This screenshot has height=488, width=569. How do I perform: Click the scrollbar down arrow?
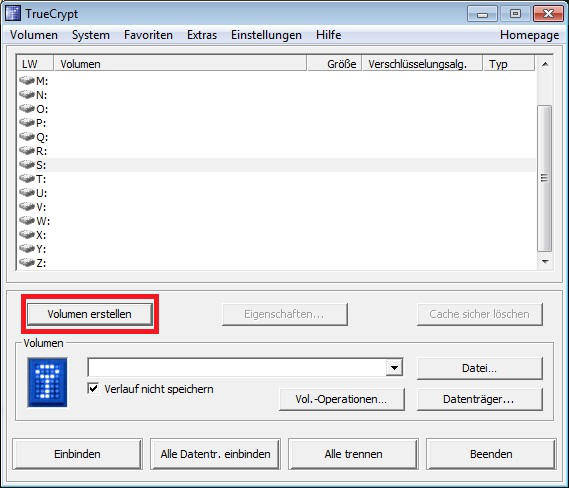click(545, 261)
